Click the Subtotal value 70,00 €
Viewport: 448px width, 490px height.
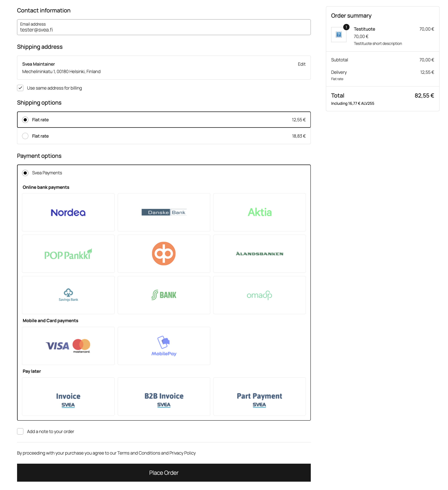coord(427,60)
